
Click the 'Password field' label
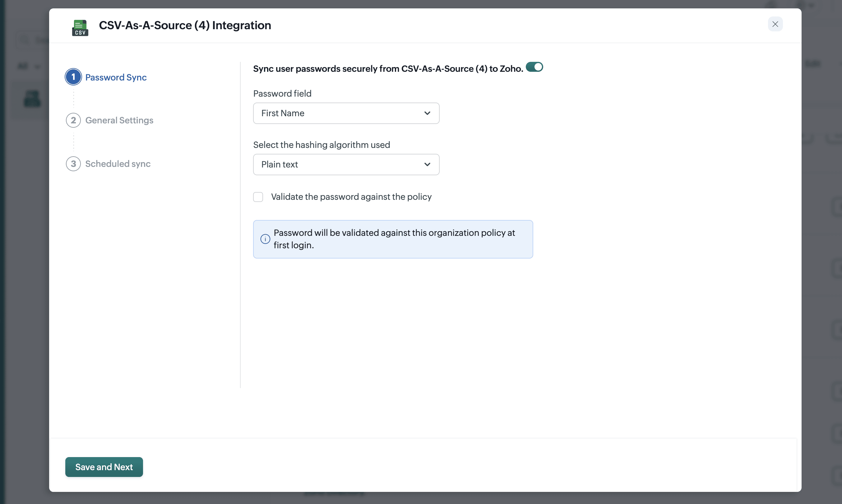[x=282, y=94]
